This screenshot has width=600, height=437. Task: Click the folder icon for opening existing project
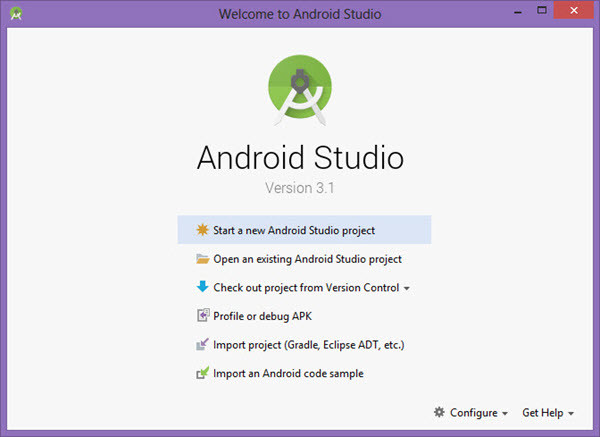(x=203, y=259)
